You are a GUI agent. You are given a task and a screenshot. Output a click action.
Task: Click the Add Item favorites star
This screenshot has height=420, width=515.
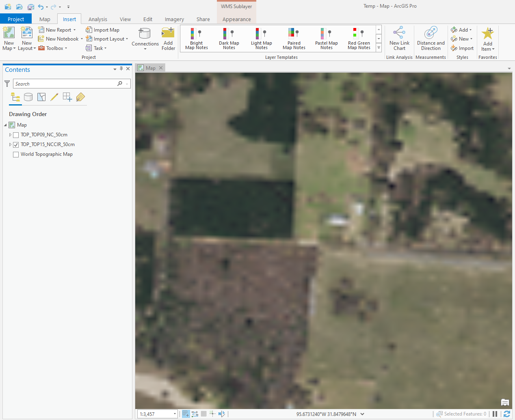click(487, 39)
